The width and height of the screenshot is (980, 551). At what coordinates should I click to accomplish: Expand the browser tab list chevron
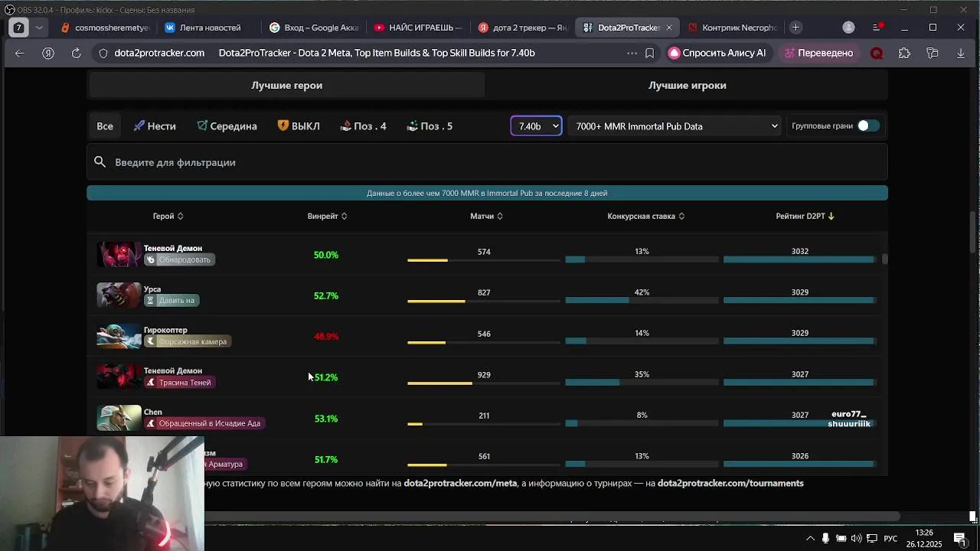click(39, 28)
